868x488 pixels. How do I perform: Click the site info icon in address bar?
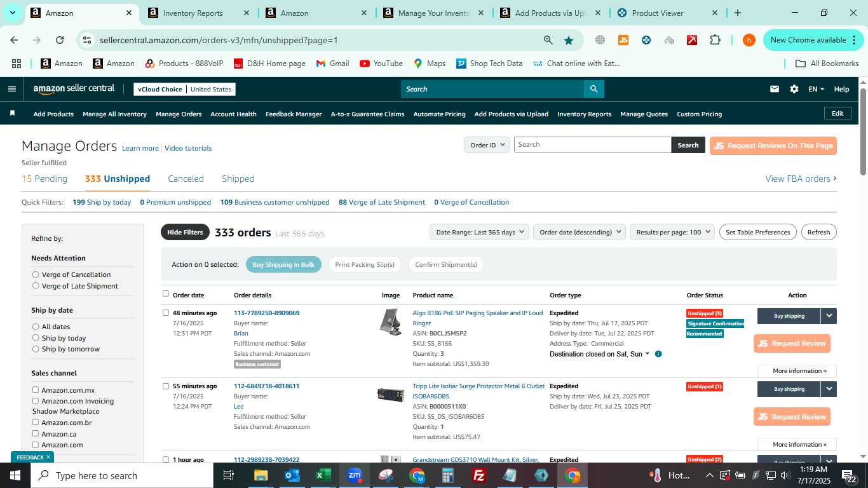point(87,40)
